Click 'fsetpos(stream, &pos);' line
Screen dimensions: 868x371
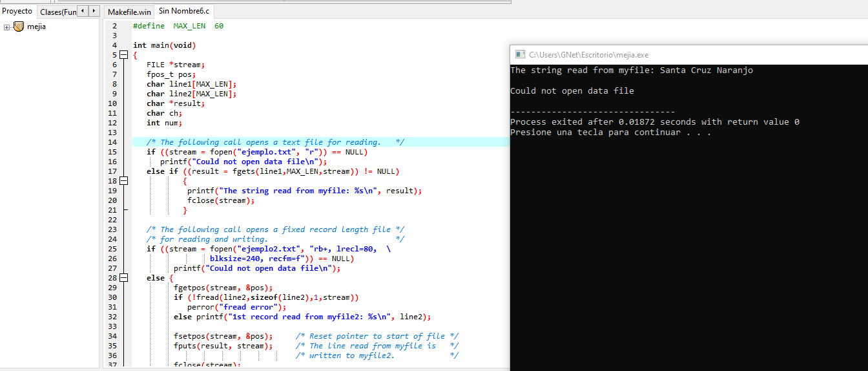(223, 336)
